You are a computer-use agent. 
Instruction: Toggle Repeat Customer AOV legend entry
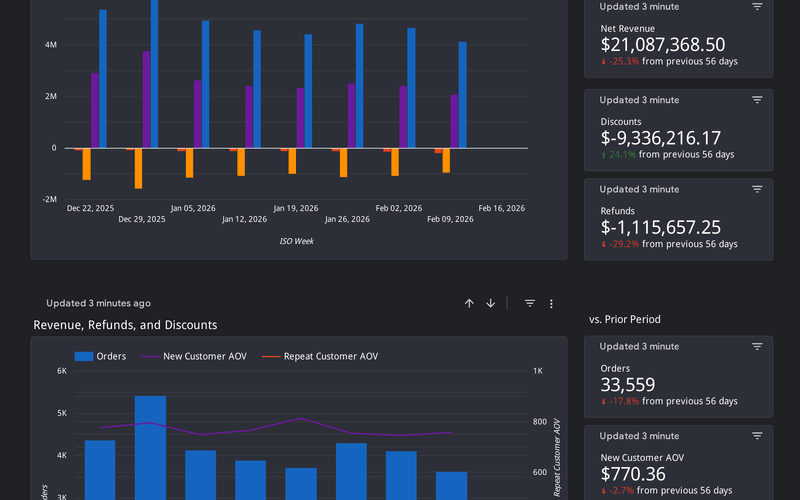coord(330,356)
